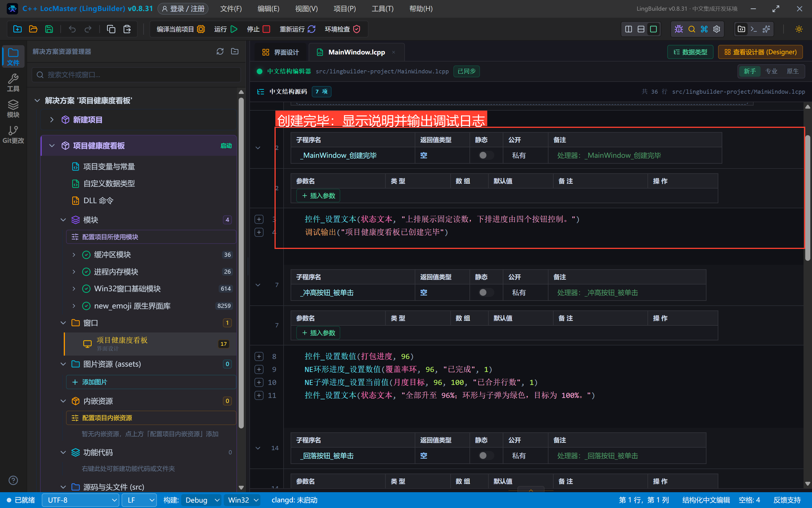The width and height of the screenshot is (812, 508).
Task: Open the 文件(F) menu
Action: click(231, 9)
